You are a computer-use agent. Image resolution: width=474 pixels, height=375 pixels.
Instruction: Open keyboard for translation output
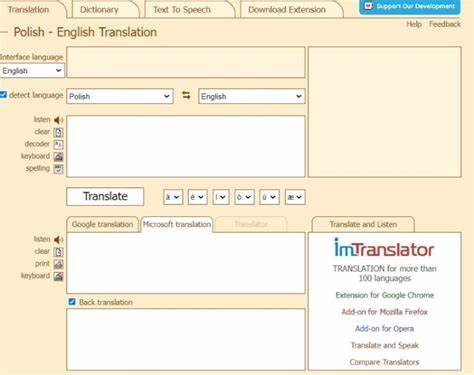tap(58, 276)
